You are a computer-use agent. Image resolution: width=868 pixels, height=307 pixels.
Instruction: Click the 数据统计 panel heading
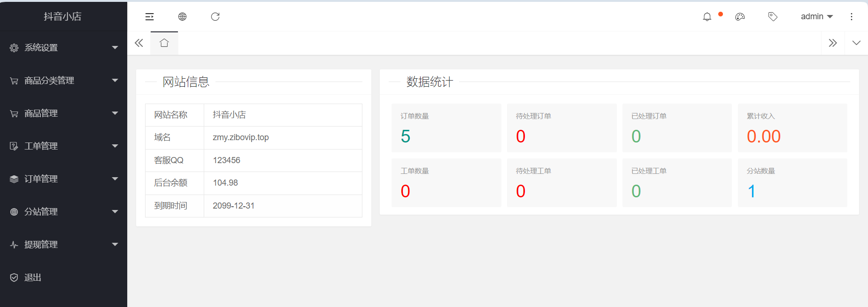(430, 82)
